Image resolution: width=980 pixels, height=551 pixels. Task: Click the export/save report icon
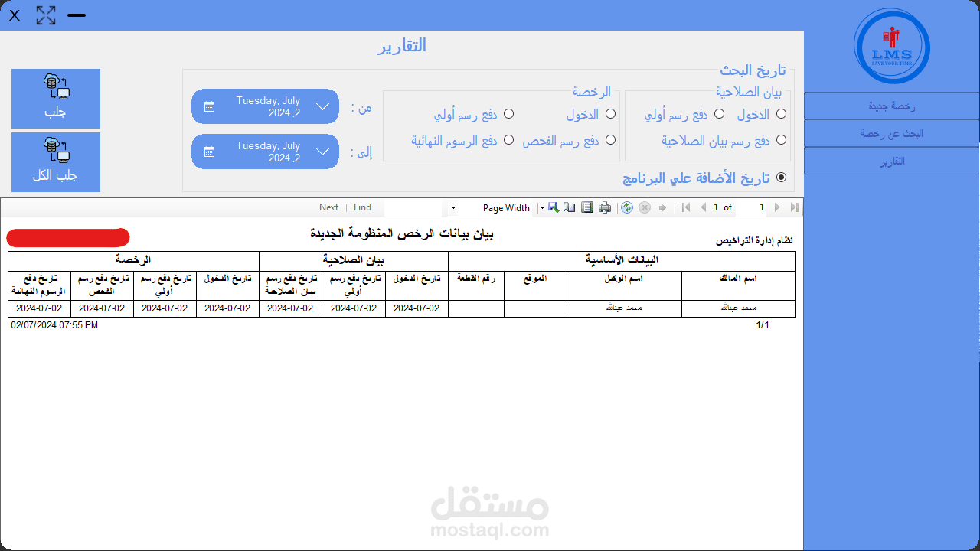point(553,207)
